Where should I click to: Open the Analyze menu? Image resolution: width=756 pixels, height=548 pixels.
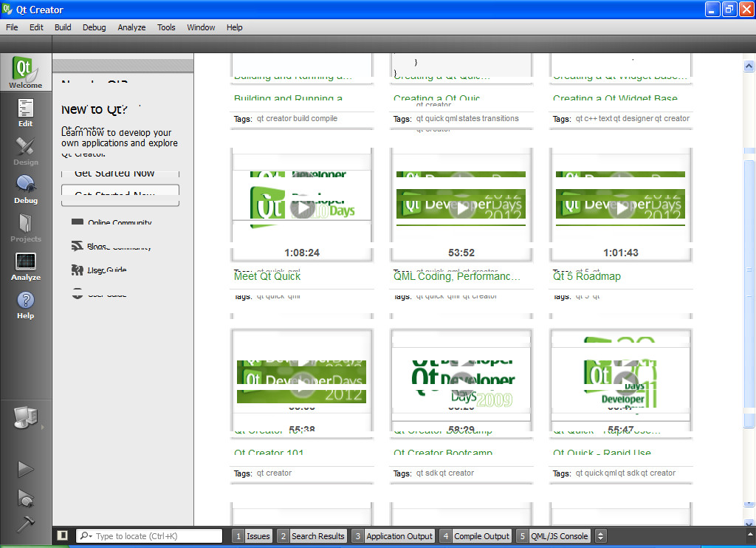(x=131, y=27)
